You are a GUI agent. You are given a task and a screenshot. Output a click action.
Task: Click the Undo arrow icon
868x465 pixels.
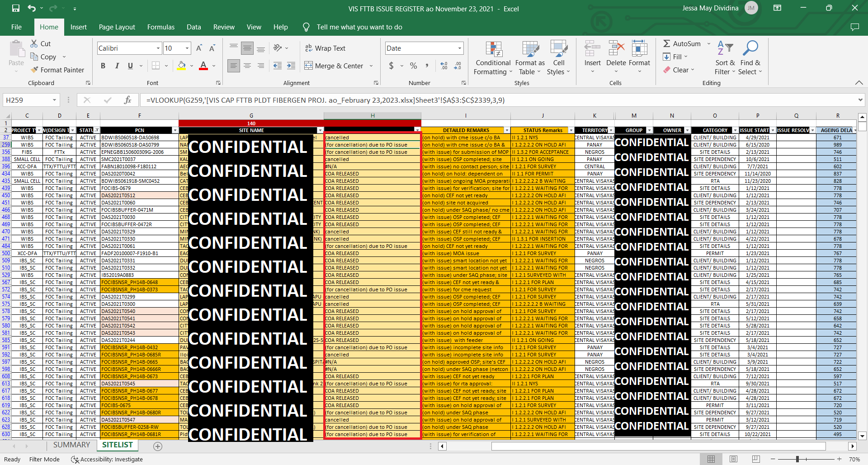coord(31,8)
